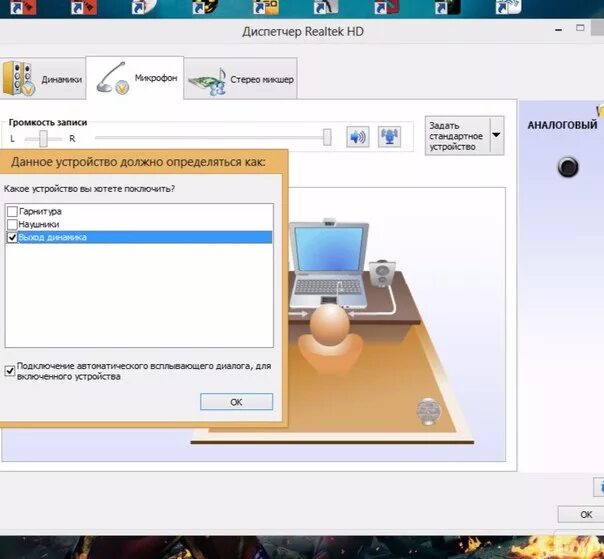Click the speaker on the desk illustration
This screenshot has width=604, height=559.
pos(382,274)
